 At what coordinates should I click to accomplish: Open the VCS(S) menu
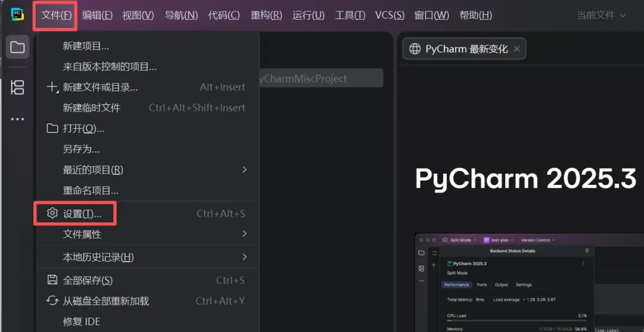click(390, 15)
